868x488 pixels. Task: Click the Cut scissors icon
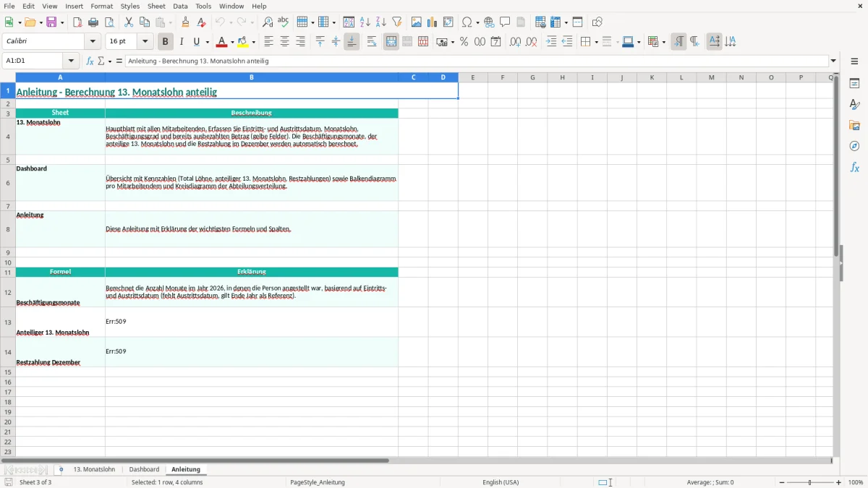point(129,22)
